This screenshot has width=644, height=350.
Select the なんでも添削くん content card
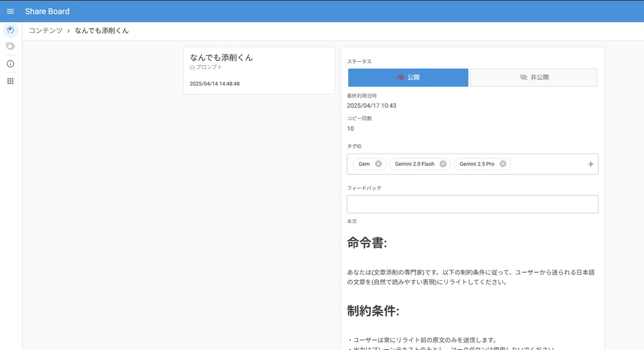[x=259, y=71]
